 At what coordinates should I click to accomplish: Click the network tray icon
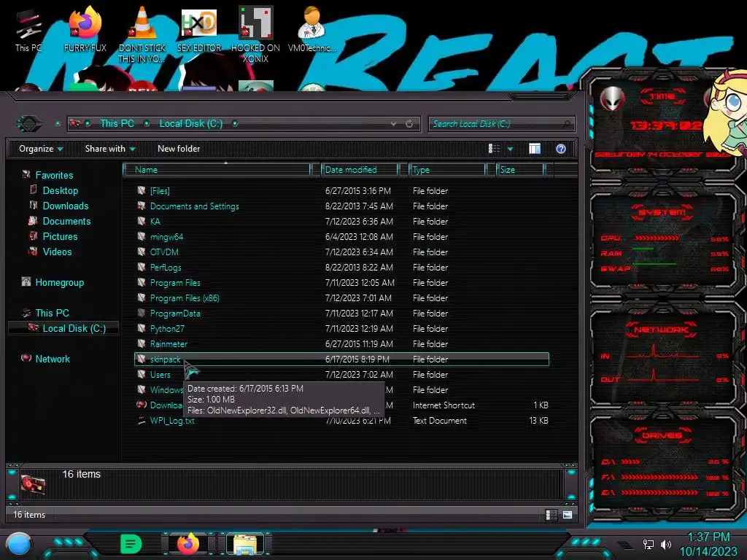[648, 544]
